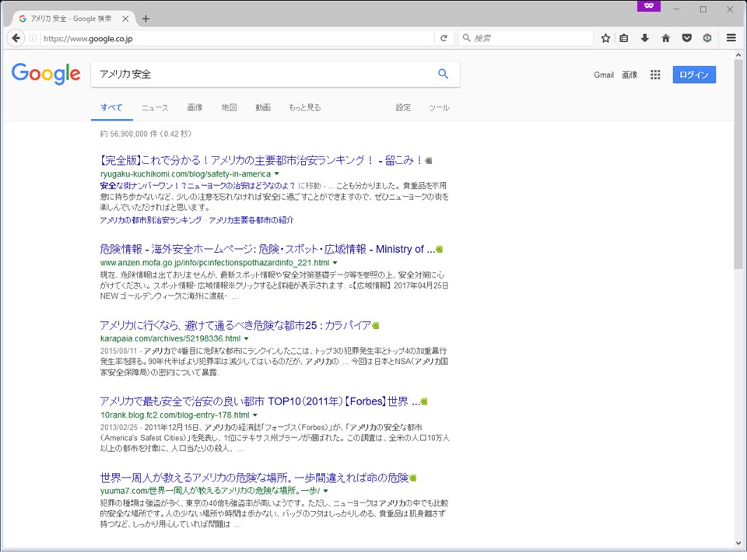Submit search with the blue magnifier icon
Image resolution: width=747 pixels, height=560 pixels.
pos(443,74)
